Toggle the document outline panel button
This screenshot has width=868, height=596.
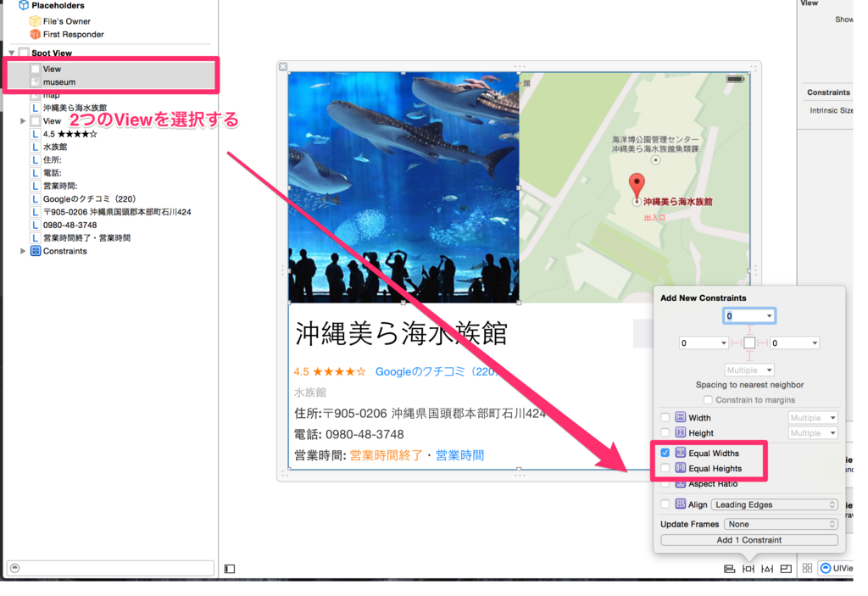coord(230,568)
